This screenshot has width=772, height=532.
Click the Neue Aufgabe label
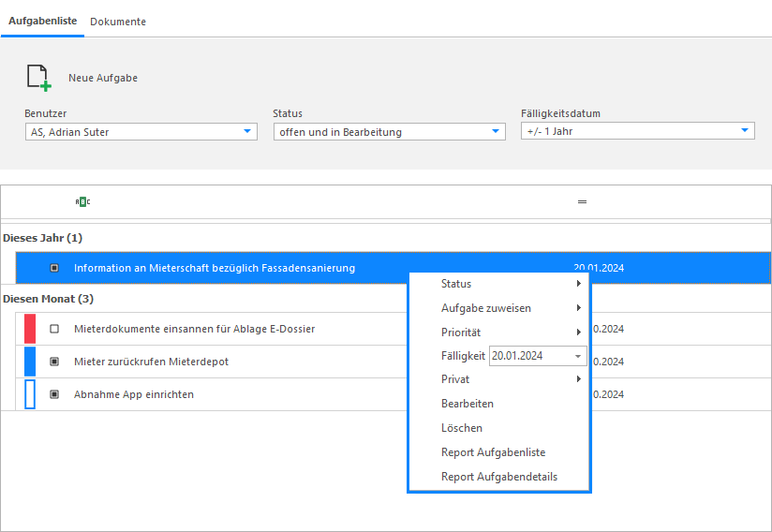pos(103,78)
